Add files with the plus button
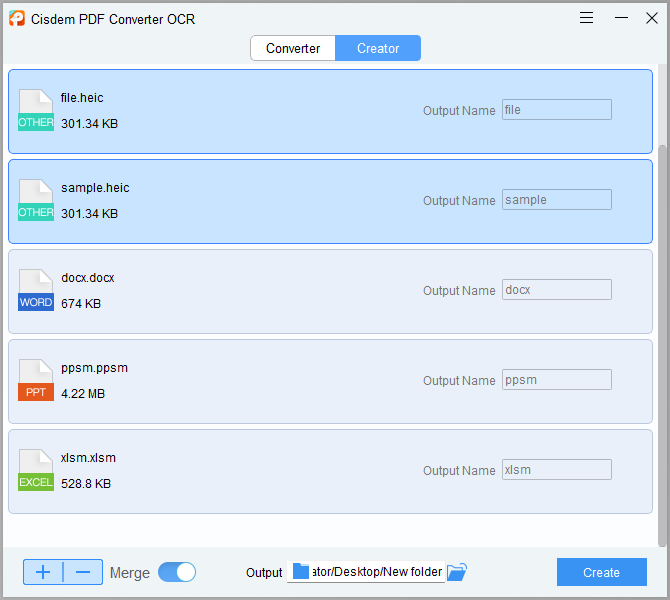 point(43,572)
